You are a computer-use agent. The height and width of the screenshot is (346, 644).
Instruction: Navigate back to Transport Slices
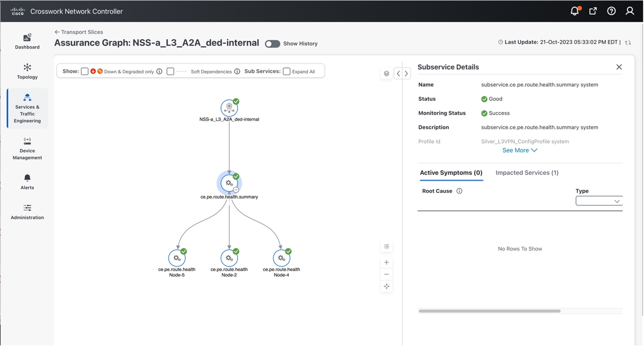tap(79, 32)
